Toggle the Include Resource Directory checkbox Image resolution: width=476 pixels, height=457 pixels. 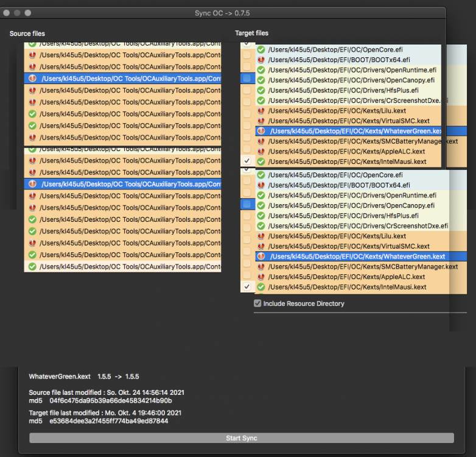click(x=257, y=303)
